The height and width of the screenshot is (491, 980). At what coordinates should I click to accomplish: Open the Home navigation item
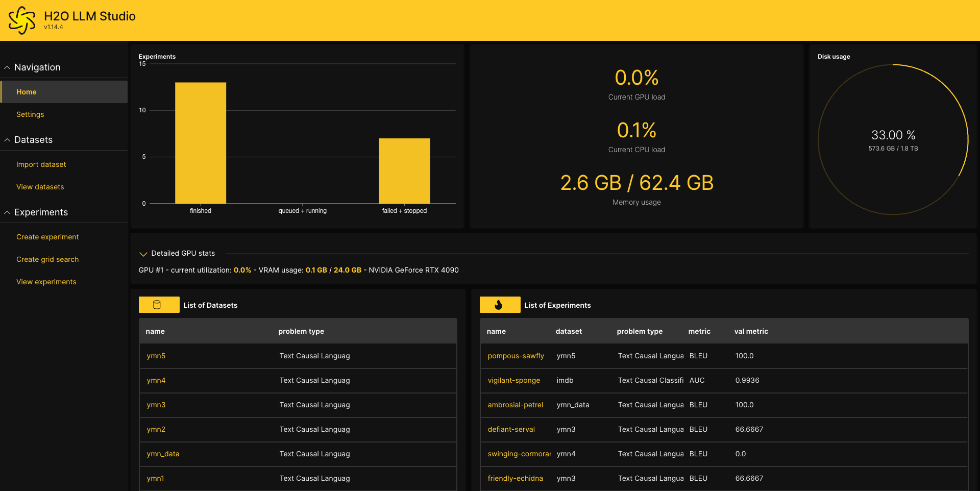(64, 92)
